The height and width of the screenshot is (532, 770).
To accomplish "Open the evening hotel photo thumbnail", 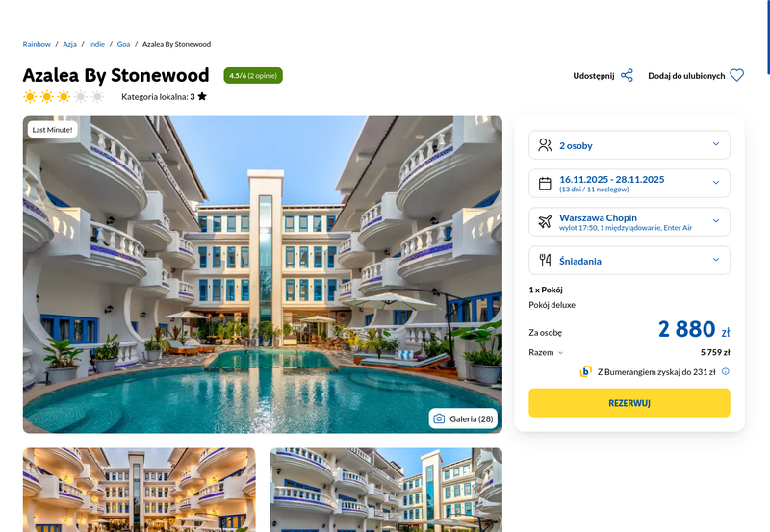I will tap(139, 490).
